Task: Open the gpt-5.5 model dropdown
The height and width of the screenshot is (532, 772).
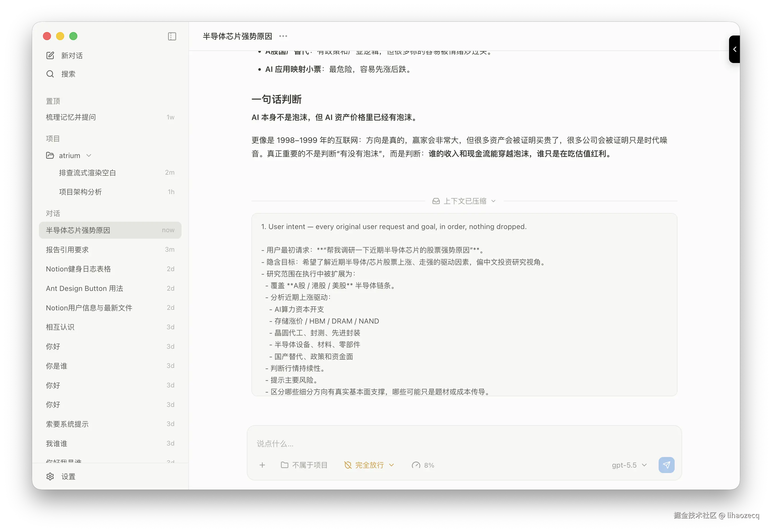Action: point(629,465)
